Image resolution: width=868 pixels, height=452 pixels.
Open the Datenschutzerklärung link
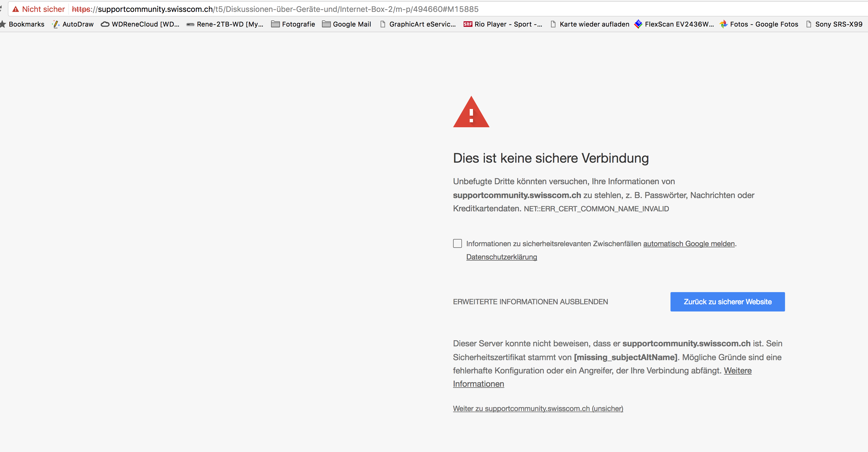(x=501, y=257)
